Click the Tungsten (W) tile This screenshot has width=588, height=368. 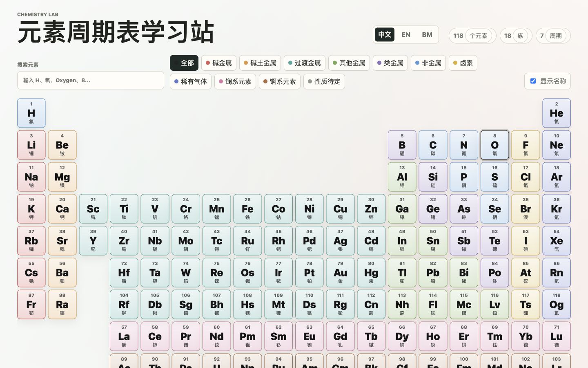coord(186,272)
